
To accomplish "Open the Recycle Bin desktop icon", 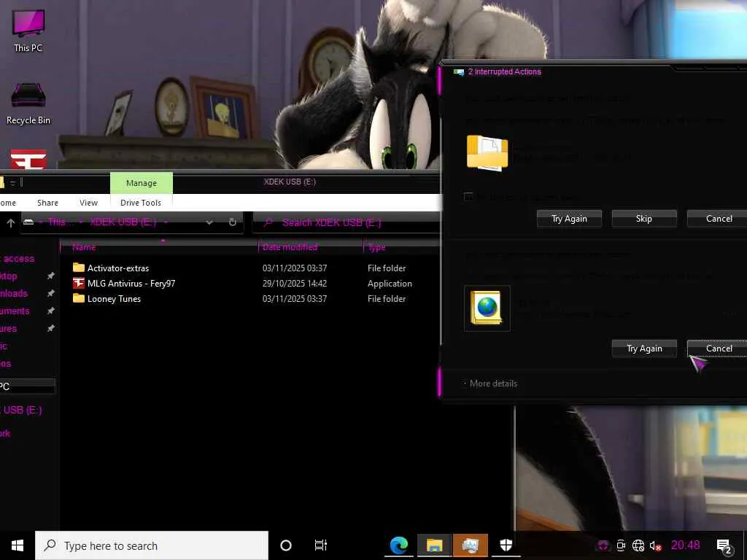I will [x=28, y=104].
